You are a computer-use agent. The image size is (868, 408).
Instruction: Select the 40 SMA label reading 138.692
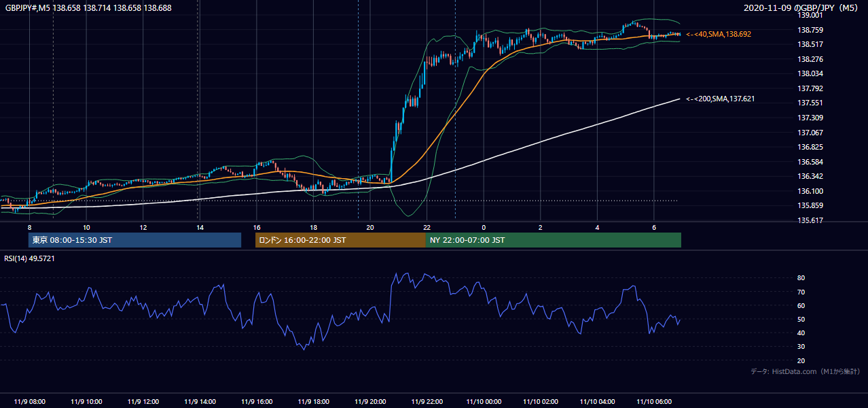pyautogui.click(x=719, y=34)
